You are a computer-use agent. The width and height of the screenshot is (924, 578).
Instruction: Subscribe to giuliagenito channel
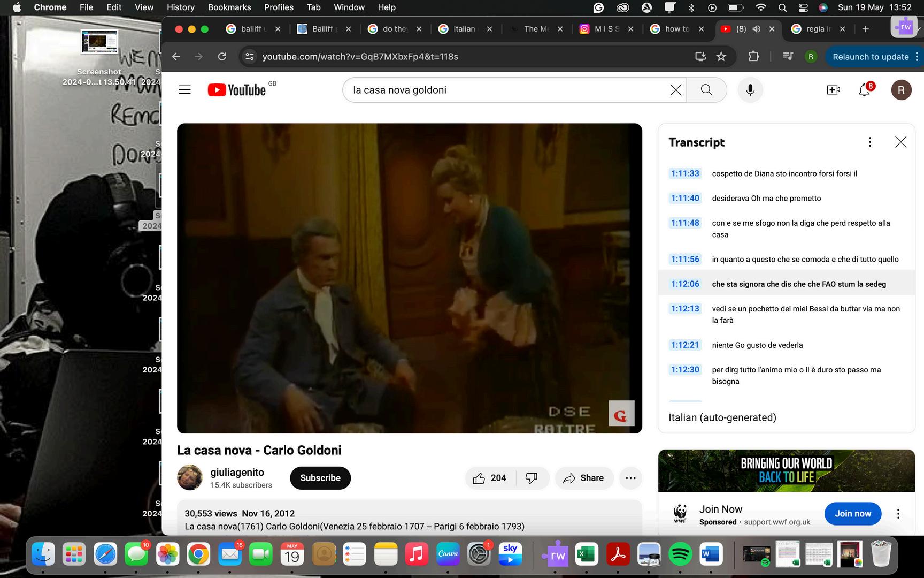click(320, 478)
